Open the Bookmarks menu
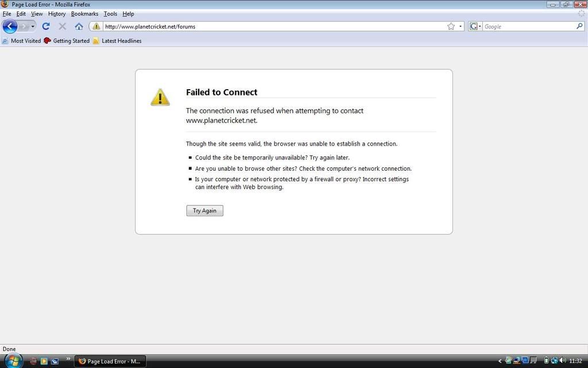Image resolution: width=588 pixels, height=368 pixels. click(84, 14)
